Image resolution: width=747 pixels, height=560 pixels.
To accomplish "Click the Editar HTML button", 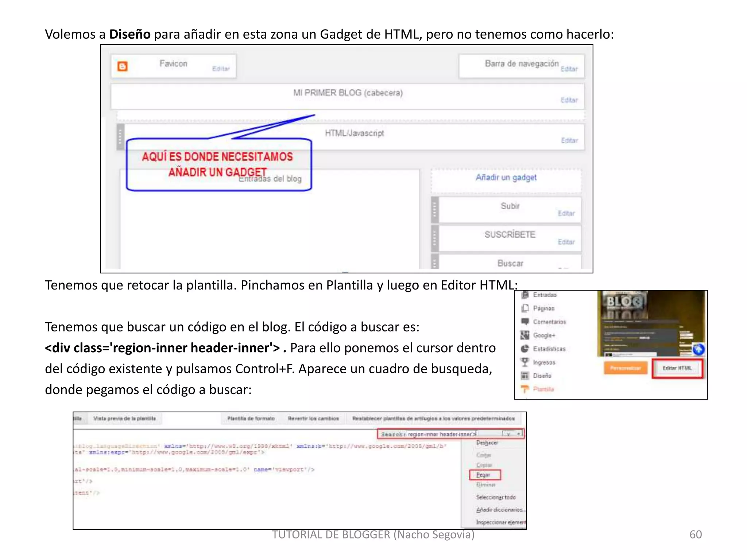I will coord(677,368).
